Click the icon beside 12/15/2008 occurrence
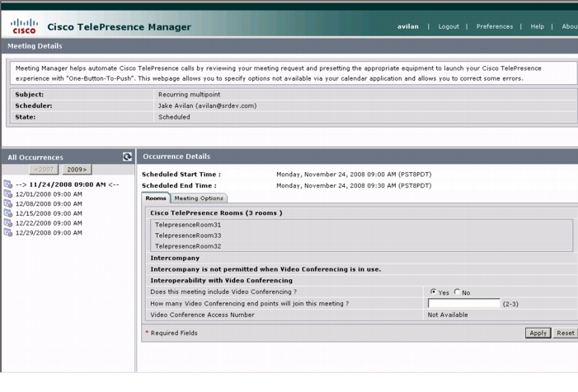 pos(8,213)
